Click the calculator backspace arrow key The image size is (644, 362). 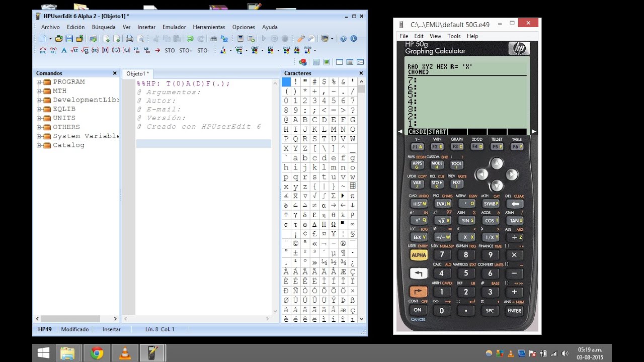tap(515, 204)
